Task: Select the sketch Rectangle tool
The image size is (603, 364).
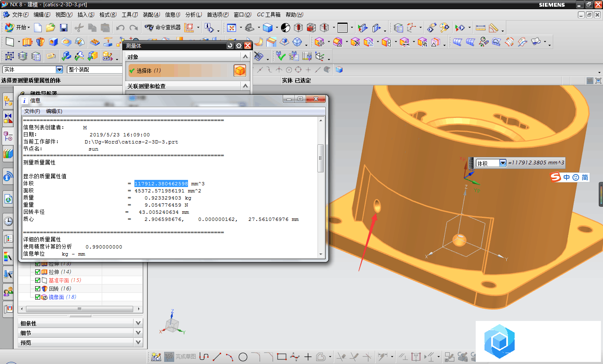Action: [x=282, y=356]
